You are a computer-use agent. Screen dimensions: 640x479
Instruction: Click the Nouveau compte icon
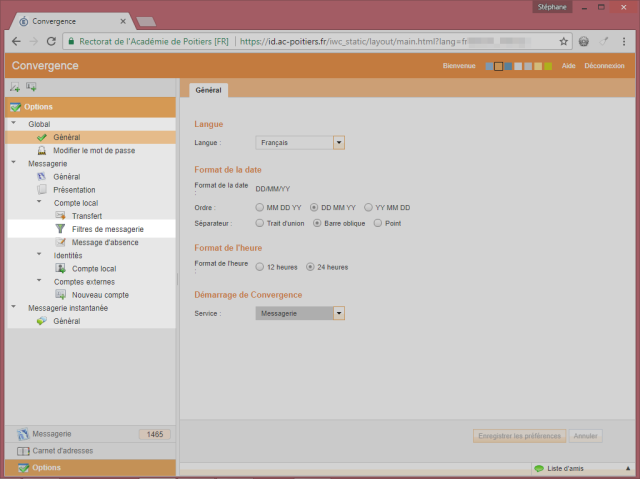tap(60, 295)
